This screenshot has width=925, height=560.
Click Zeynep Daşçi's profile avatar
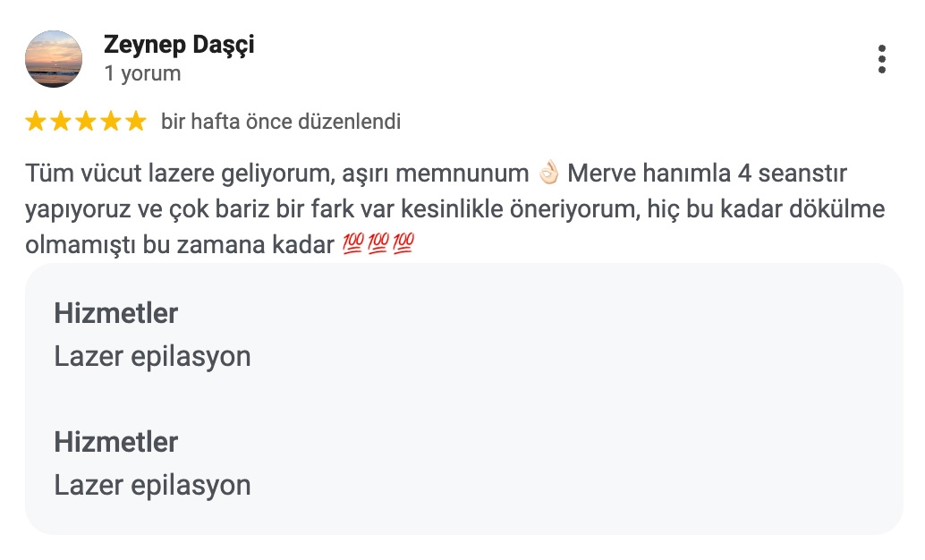tap(54, 59)
